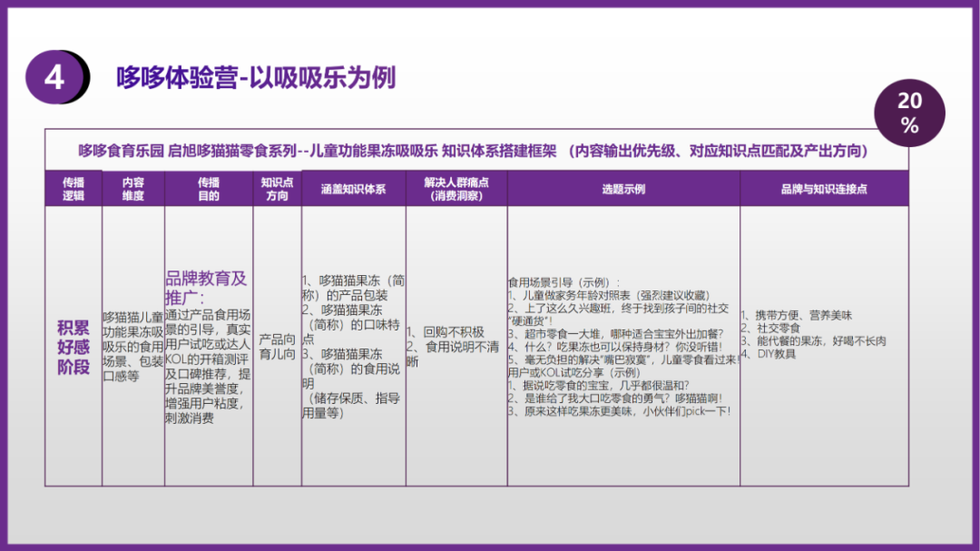Screen dimensions: 980x551
Task: Click the "解决人群痛点(消费洞察)" column header
Action: [x=456, y=189]
